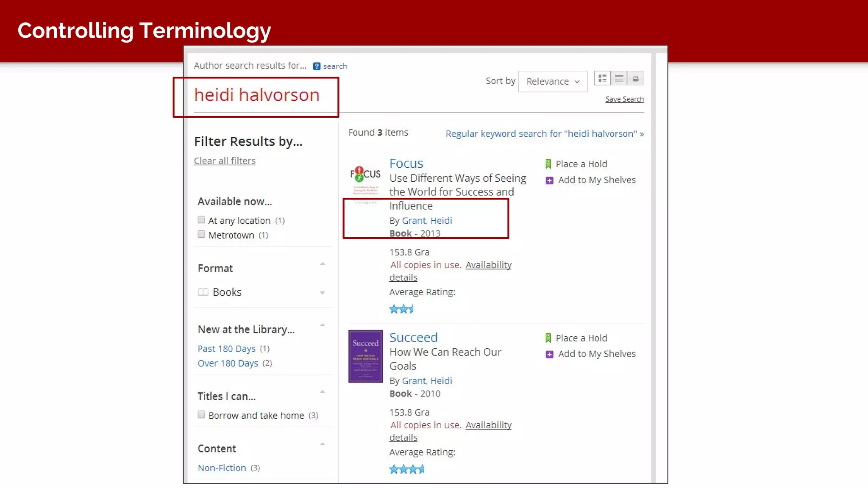
Task: Enable the Metrotown availability filter
Action: tap(201, 234)
